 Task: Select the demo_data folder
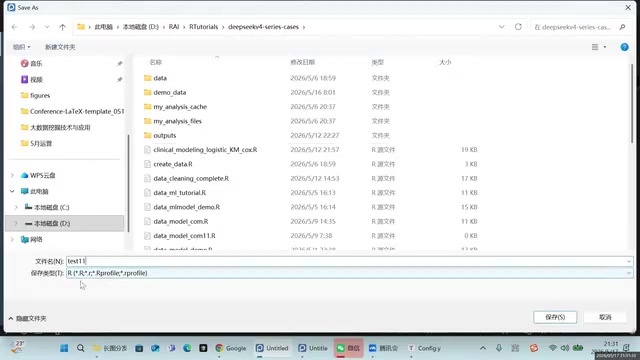click(170, 92)
